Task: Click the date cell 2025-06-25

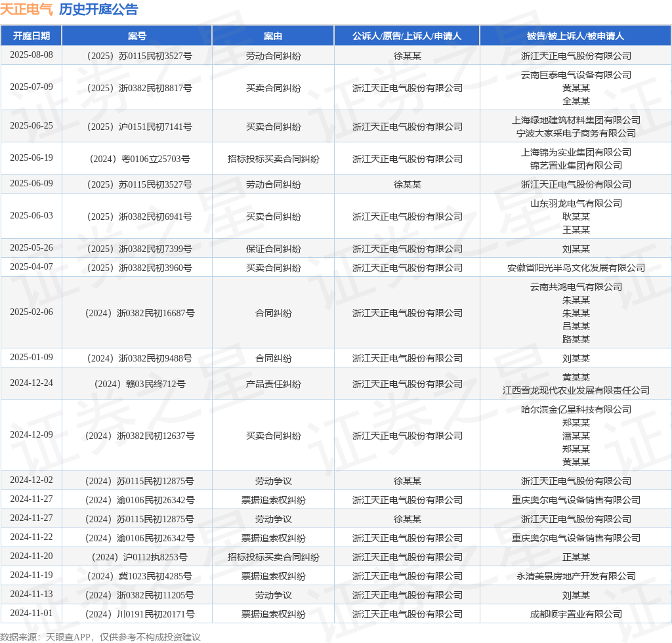Action: point(31,125)
